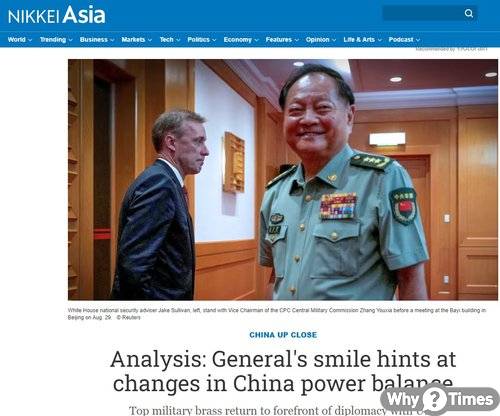Click the WhyTimes watermark logo
This screenshot has height=416, width=500.
pos(440,399)
